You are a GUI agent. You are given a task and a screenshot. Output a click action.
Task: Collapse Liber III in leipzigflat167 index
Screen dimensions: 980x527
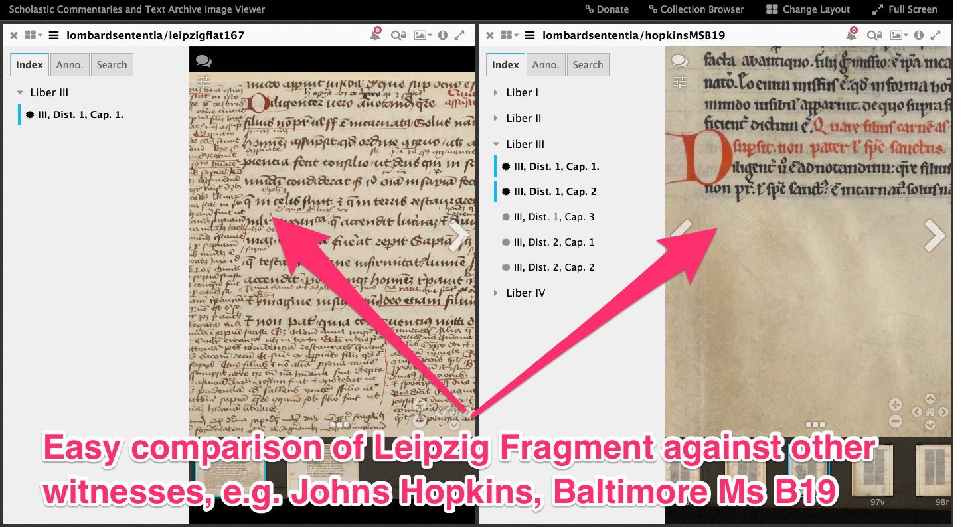click(21, 92)
